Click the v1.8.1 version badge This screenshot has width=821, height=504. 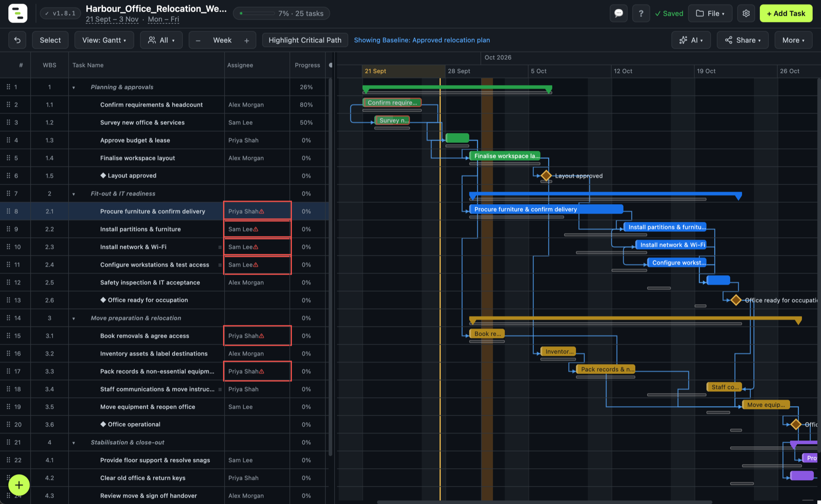point(61,13)
